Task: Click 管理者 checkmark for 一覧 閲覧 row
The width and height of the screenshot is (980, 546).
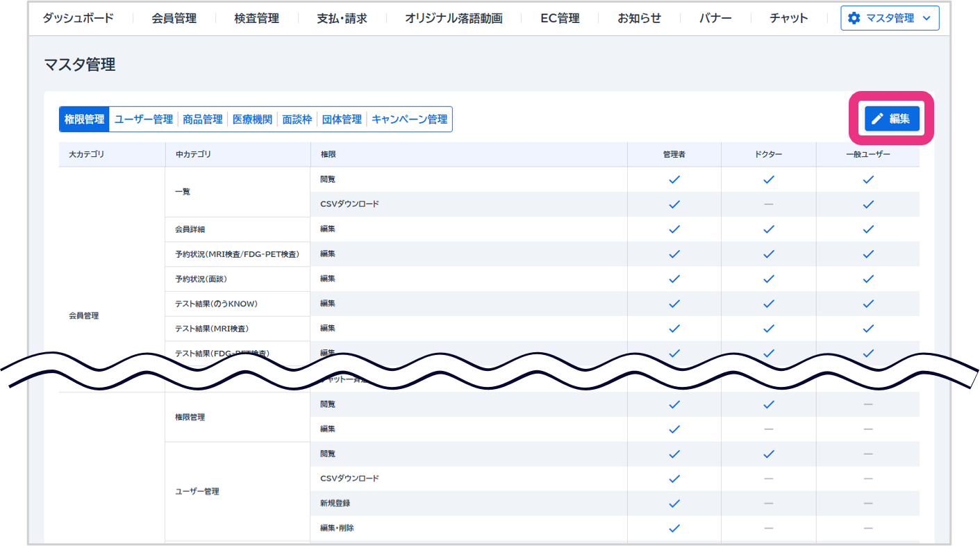Action: click(674, 179)
